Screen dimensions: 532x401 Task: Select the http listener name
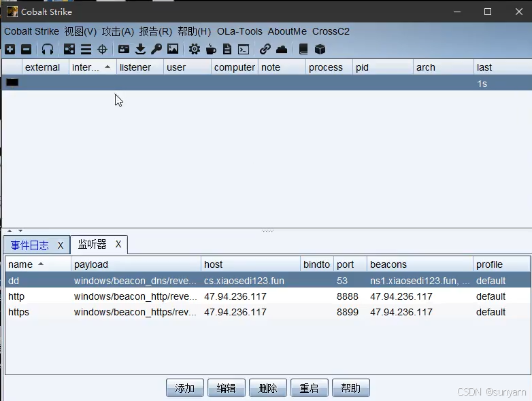click(x=16, y=296)
